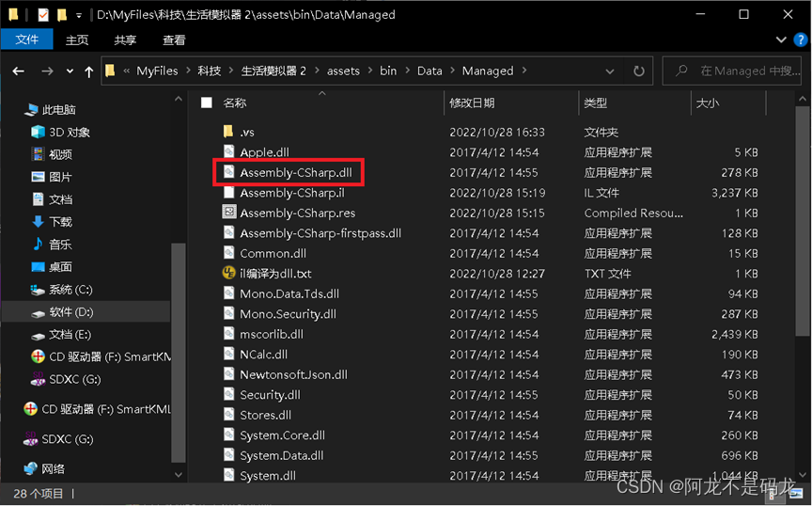Click the Newtonsoft.Json.dll file icon
The height and width of the screenshot is (506, 812).
click(228, 373)
